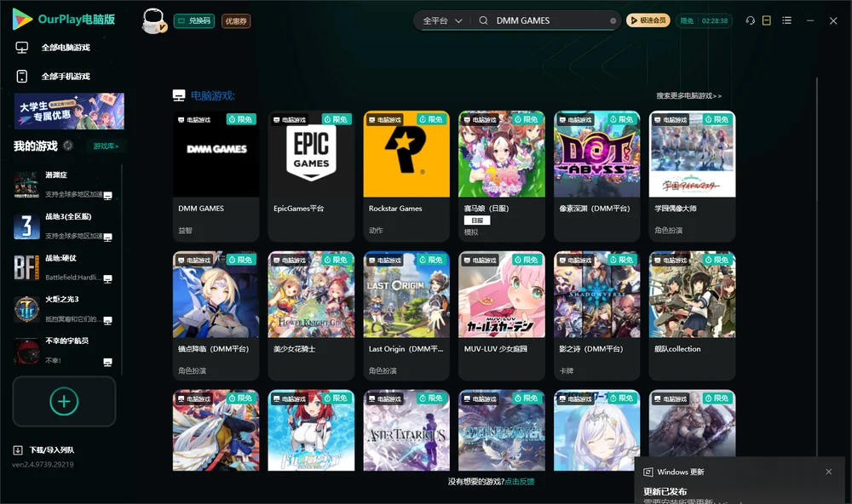Open the 游戏库> library link
This screenshot has height=504, width=852.
(x=106, y=146)
